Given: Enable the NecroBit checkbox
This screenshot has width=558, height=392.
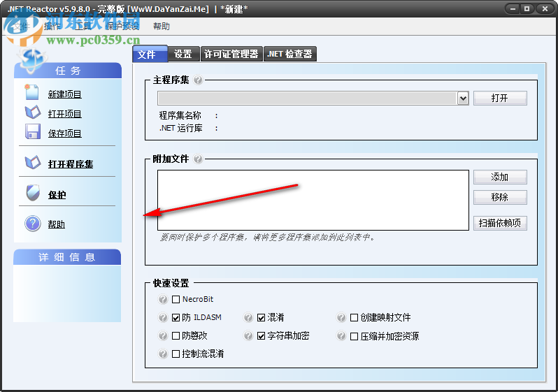Looking at the screenshot, I should click(x=176, y=300).
